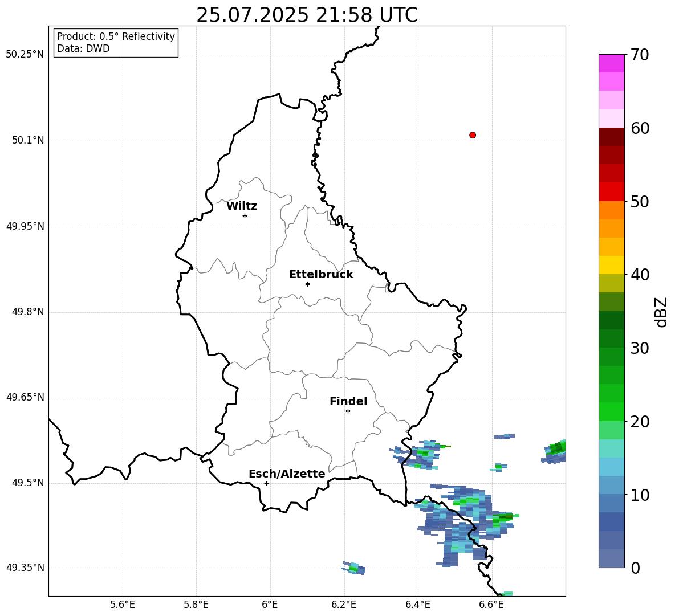Viewport: 675px width, 616px height.
Task: Click the small radar echo south of Findel
Action: (x=354, y=568)
